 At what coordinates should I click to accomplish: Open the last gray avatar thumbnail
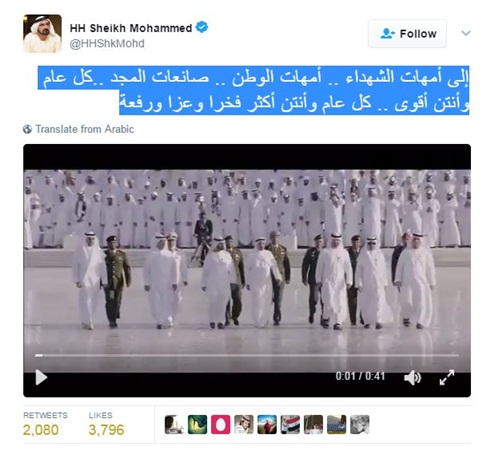pyautogui.click(x=360, y=424)
